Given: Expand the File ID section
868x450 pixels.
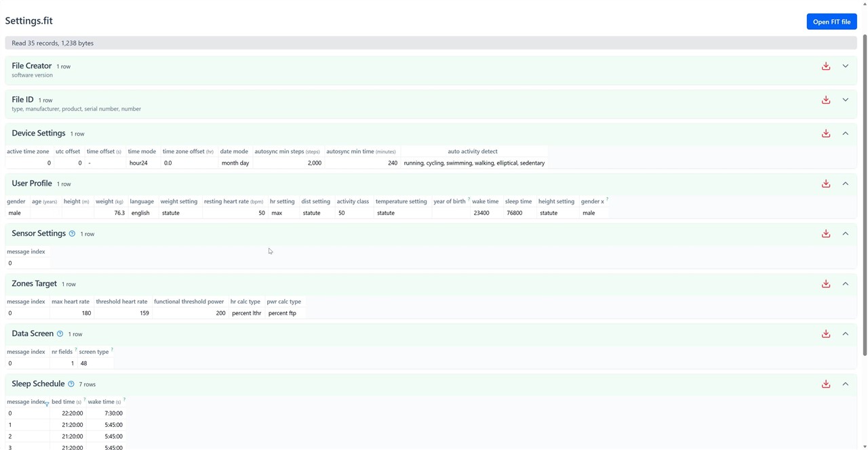Looking at the screenshot, I should point(845,100).
